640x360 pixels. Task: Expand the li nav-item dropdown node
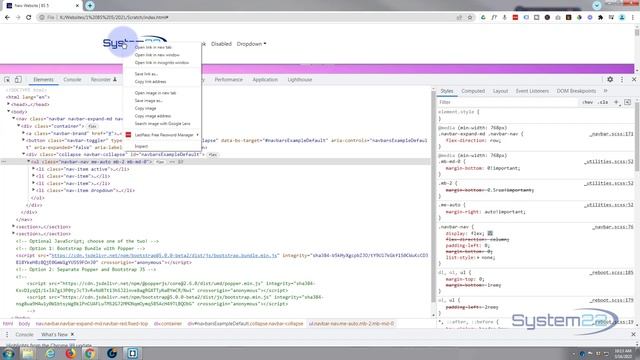pyautogui.click(x=33, y=191)
